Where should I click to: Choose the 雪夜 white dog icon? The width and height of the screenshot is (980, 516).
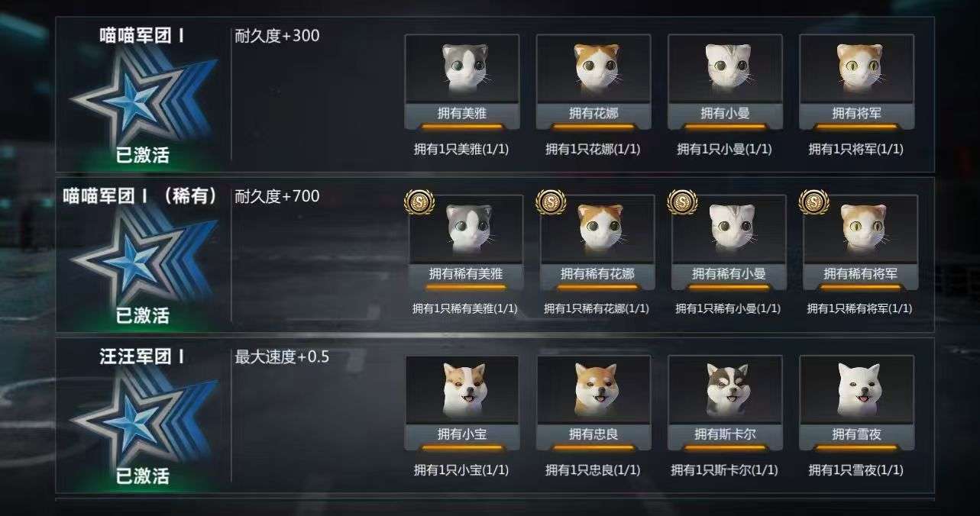(x=856, y=390)
